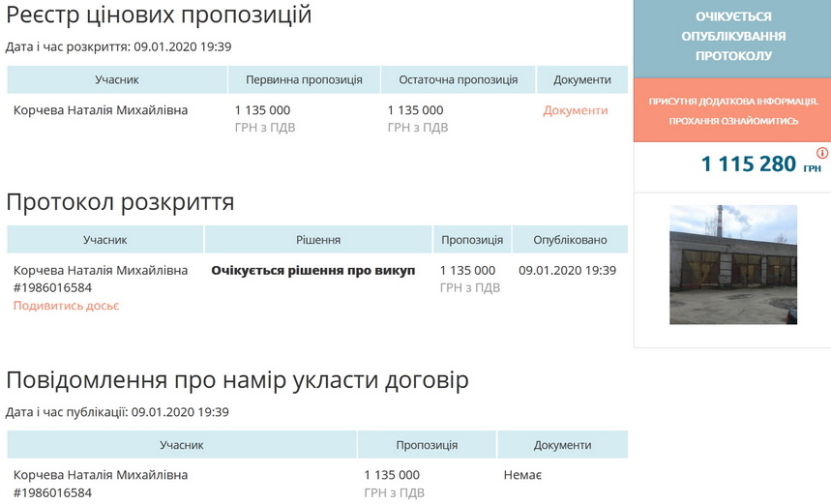Click the Первинна пропозиція column header
The width and height of the screenshot is (831, 504).
click(304, 79)
